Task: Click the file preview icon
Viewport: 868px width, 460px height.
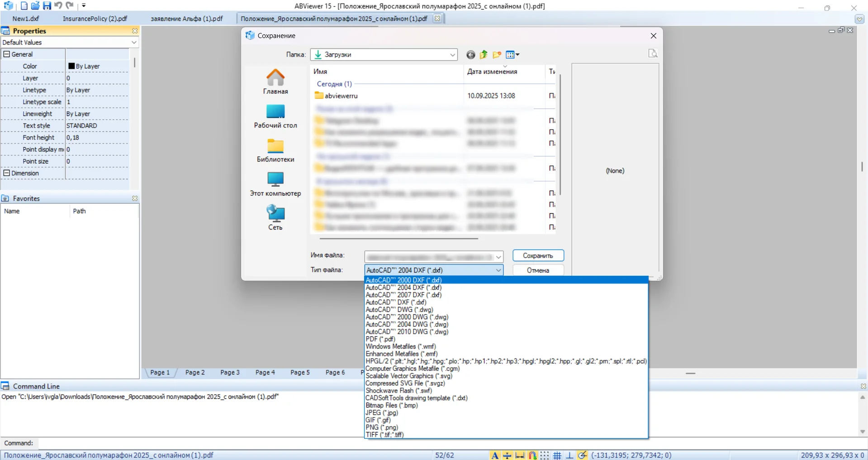Action: 653,53
